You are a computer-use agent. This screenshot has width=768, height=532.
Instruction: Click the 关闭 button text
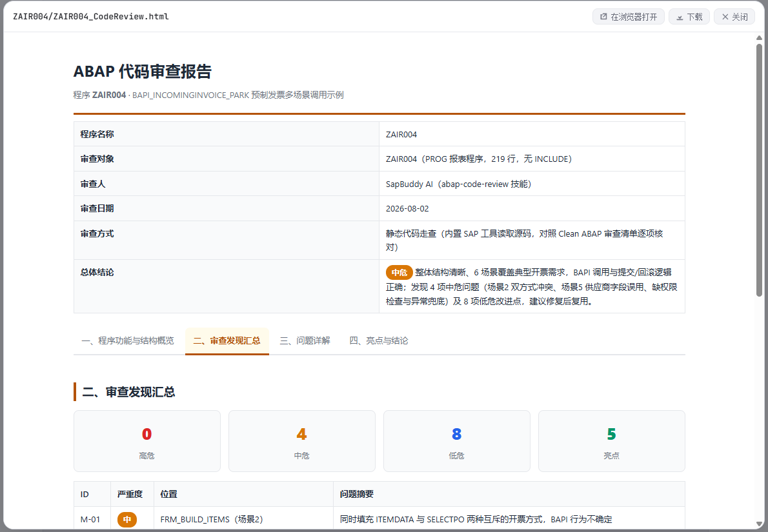[x=740, y=17]
